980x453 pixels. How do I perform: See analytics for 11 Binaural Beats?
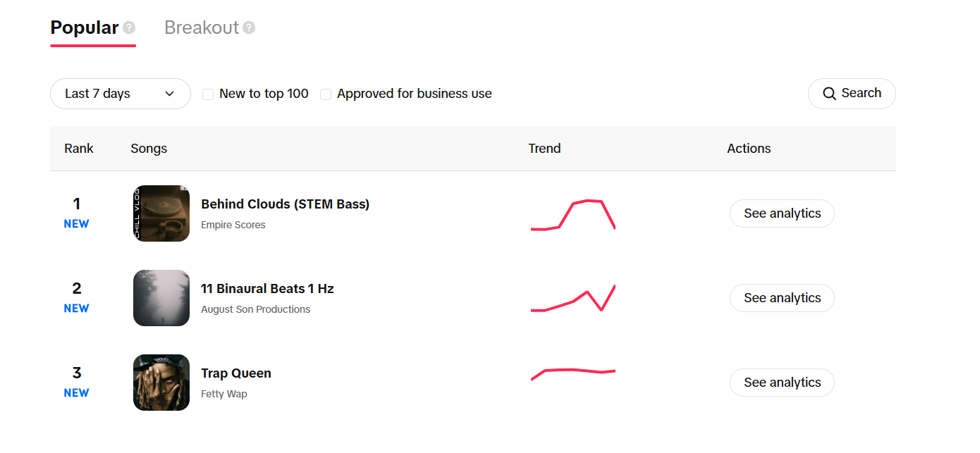[782, 298]
